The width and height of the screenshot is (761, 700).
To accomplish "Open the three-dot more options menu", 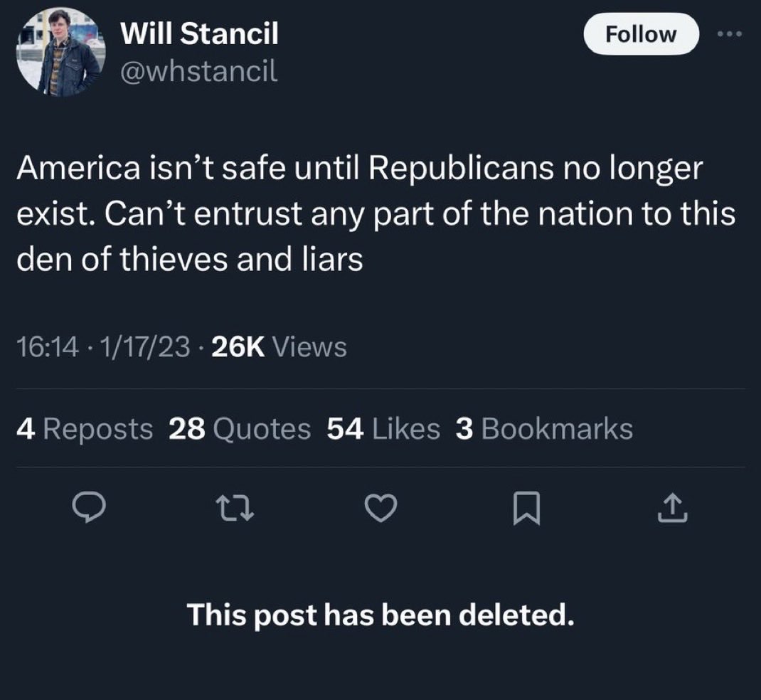I will tap(730, 34).
